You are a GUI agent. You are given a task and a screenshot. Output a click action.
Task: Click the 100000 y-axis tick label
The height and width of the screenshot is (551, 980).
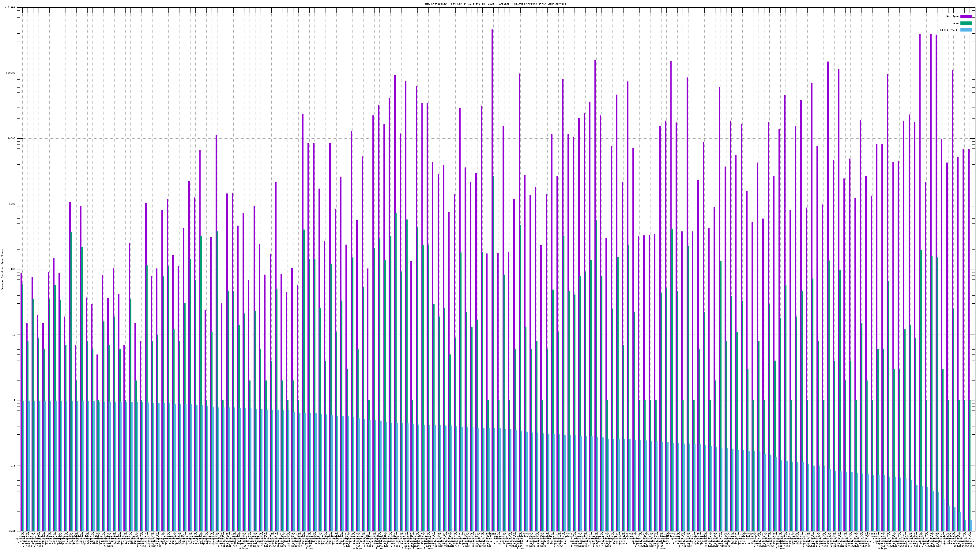pyautogui.click(x=11, y=73)
